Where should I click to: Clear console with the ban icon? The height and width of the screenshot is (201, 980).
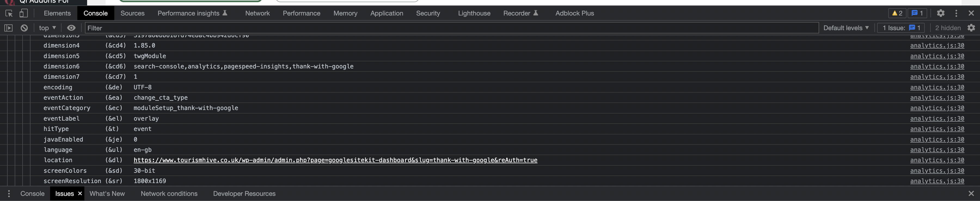(24, 28)
